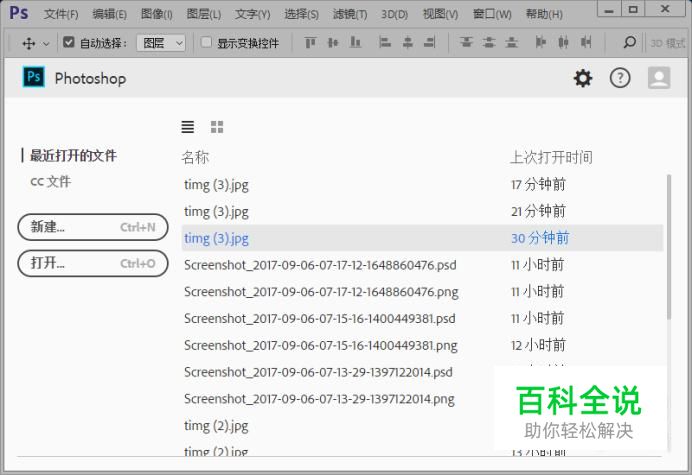
Task: Select the Move tool icon
Action: [x=29, y=43]
